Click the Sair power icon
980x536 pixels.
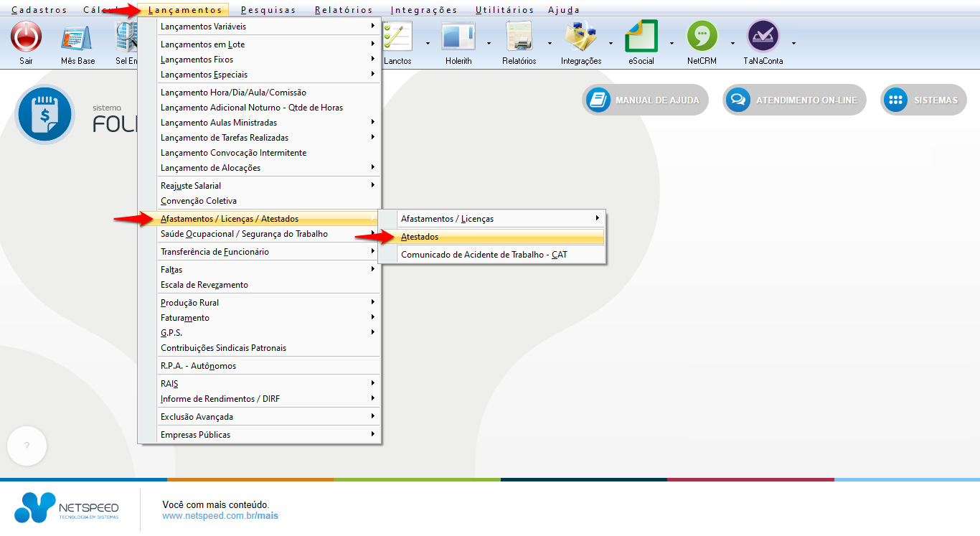click(x=27, y=37)
